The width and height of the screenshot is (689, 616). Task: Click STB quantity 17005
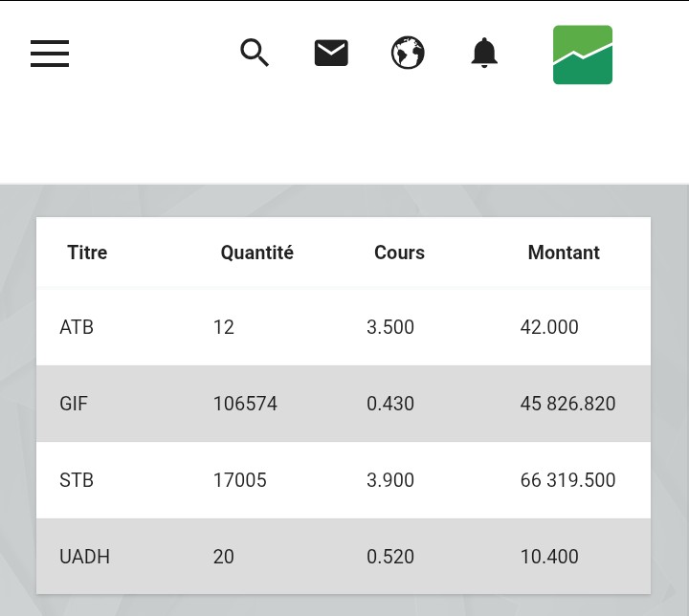239,480
